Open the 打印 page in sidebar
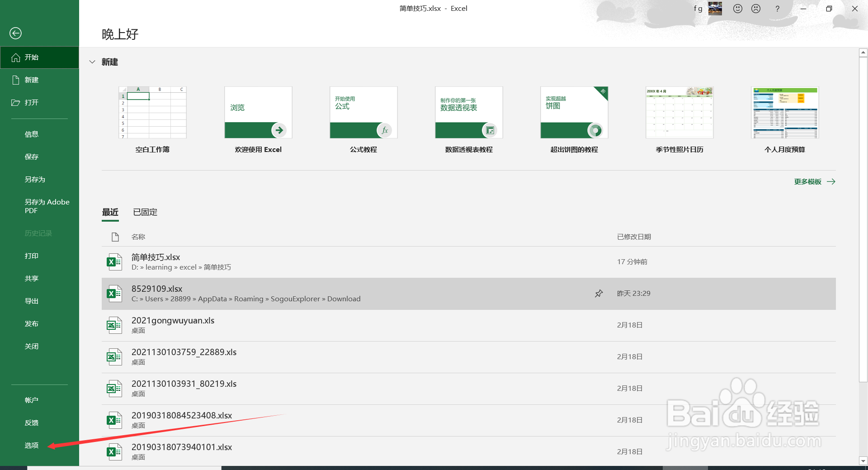868x470 pixels. pos(39,256)
